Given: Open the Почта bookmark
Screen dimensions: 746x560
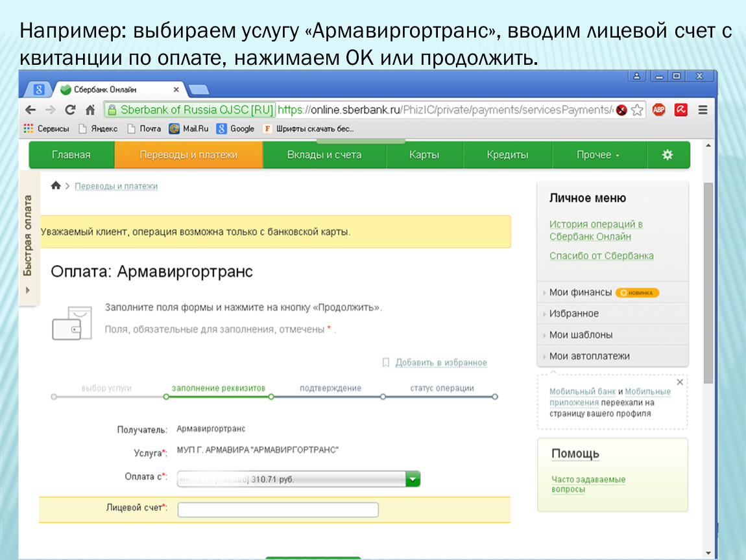Looking at the screenshot, I should click(144, 129).
